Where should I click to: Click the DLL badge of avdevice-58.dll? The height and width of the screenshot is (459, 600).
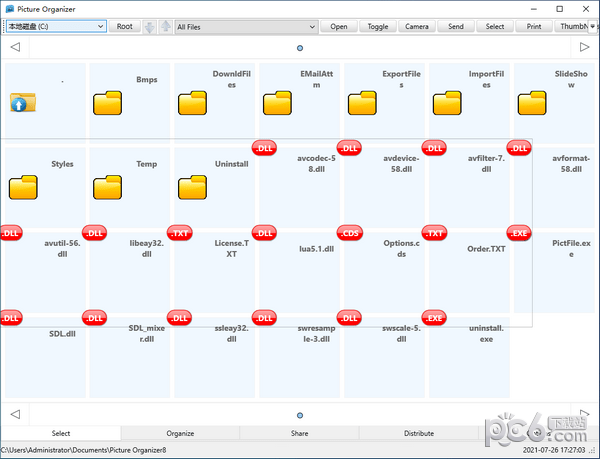tap(349, 148)
